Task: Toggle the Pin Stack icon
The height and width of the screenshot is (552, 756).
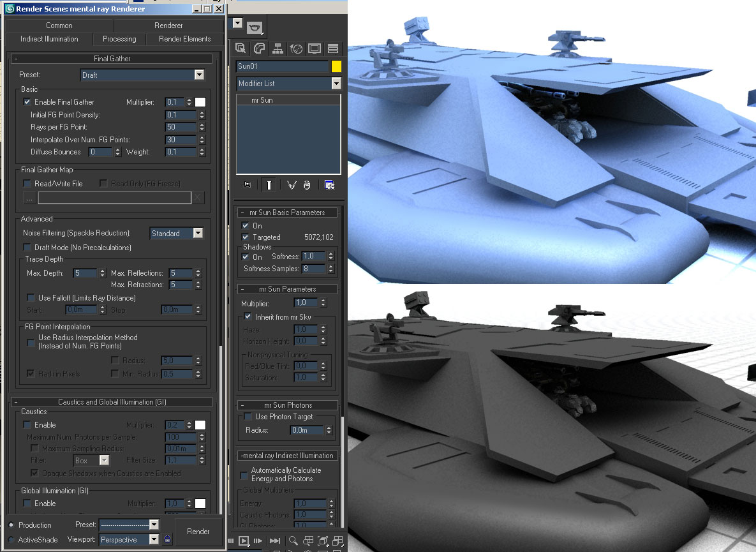Action: tap(246, 184)
